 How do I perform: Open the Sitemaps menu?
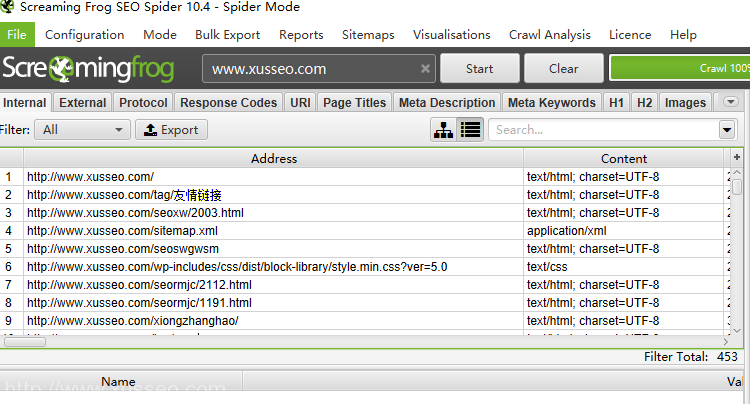click(368, 35)
